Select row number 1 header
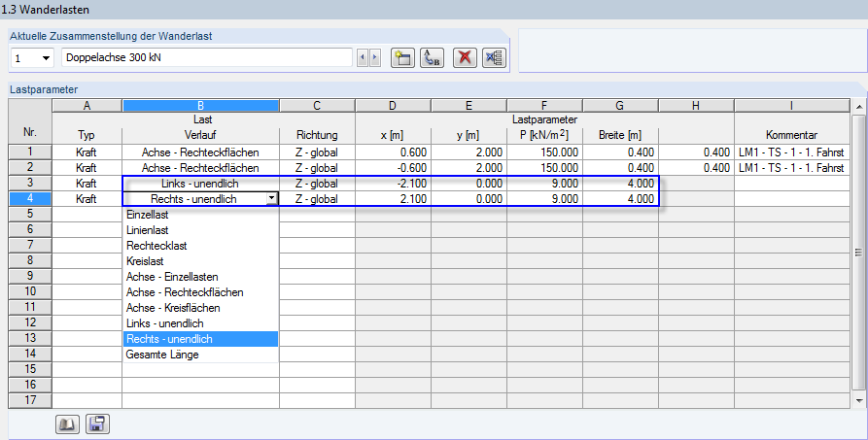This screenshot has height=440, width=868. click(30, 152)
